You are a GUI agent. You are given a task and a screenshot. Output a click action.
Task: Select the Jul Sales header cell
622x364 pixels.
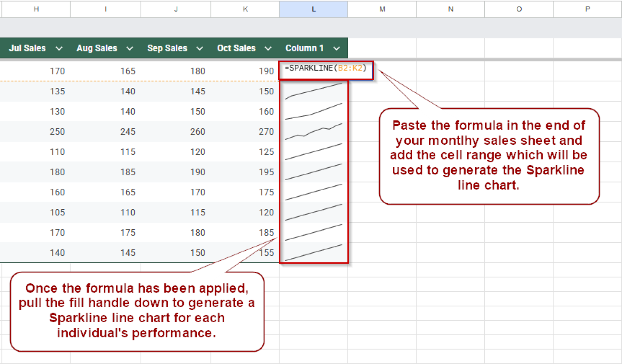click(27, 48)
